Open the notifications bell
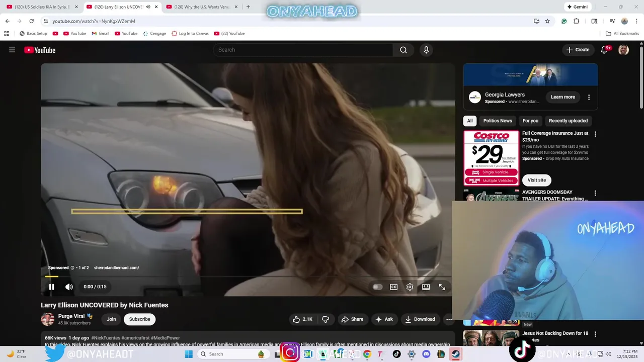This screenshot has height=362, width=644. 605,50
